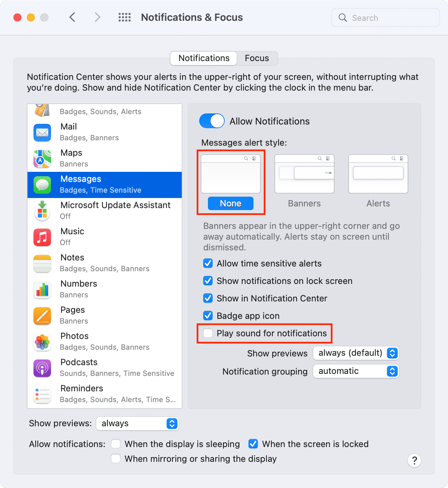Open bottom Show previews always dropdown

(x=137, y=424)
